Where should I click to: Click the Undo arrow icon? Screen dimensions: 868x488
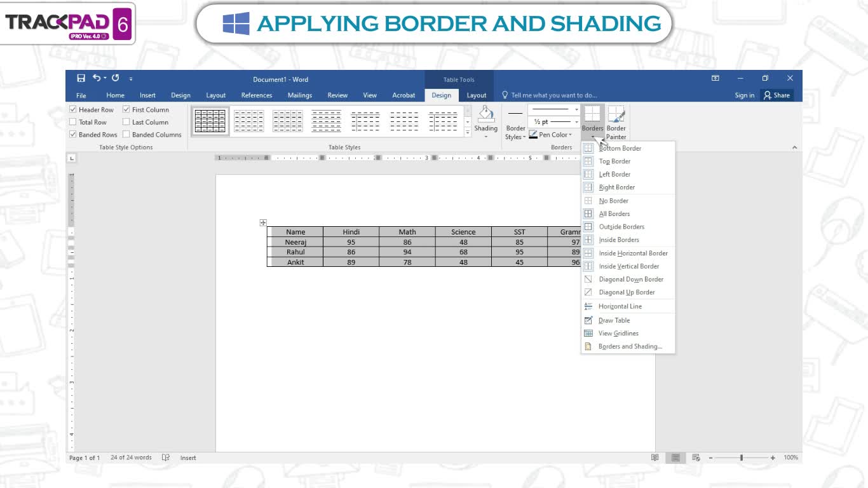tap(97, 78)
